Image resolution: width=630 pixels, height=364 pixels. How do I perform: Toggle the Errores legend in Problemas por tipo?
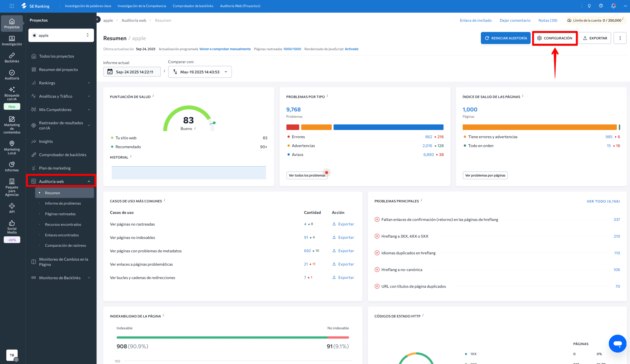coord(298,137)
